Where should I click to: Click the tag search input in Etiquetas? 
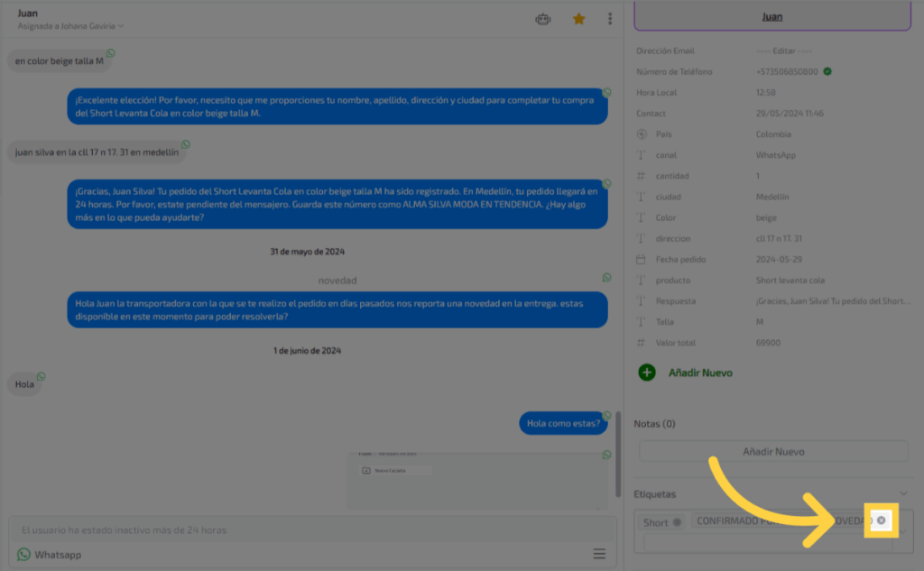[767, 542]
